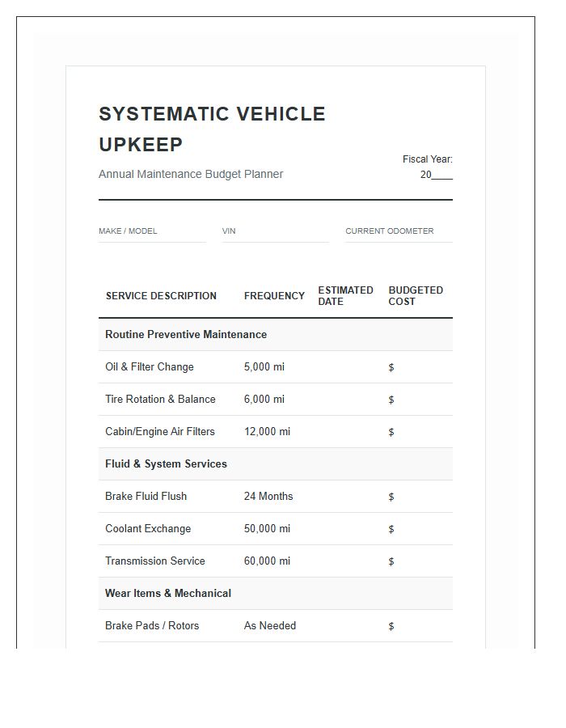Click the 'Service Description' column header

[161, 296]
